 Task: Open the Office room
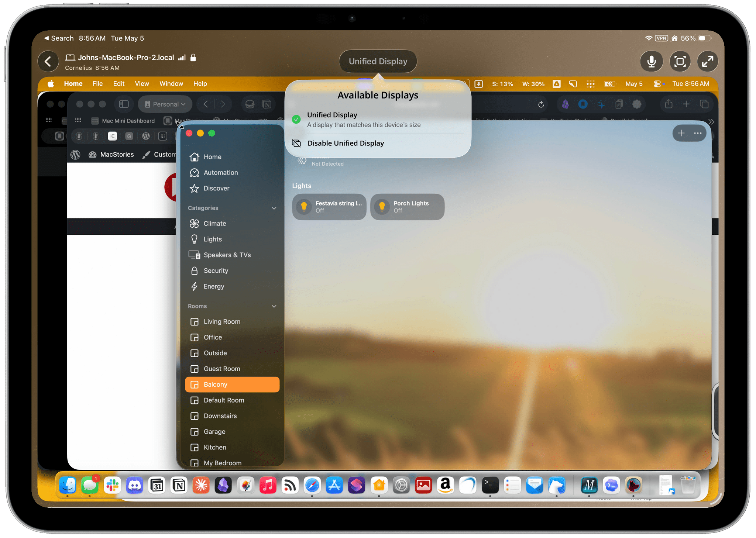click(232, 338)
